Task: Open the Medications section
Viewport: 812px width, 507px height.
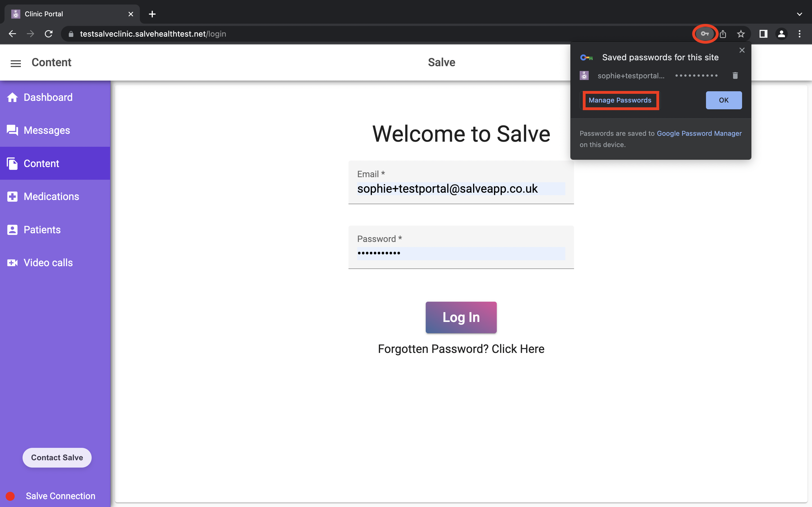Action: pos(51,197)
